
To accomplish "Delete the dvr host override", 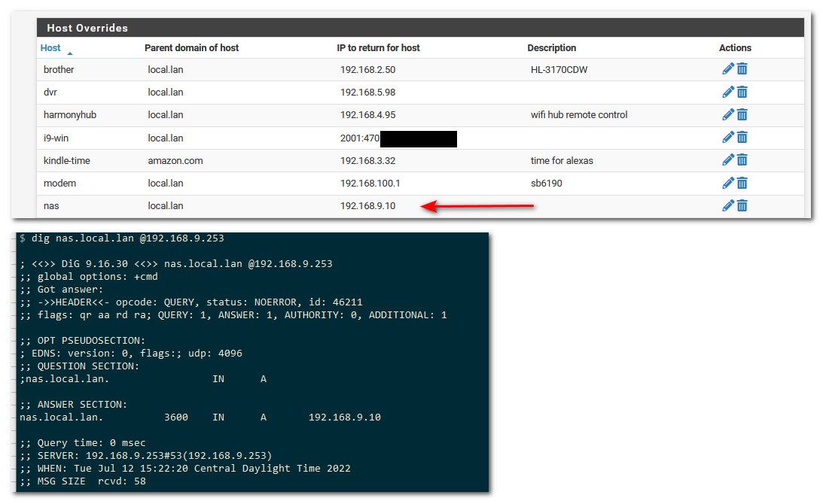I will click(x=742, y=92).
